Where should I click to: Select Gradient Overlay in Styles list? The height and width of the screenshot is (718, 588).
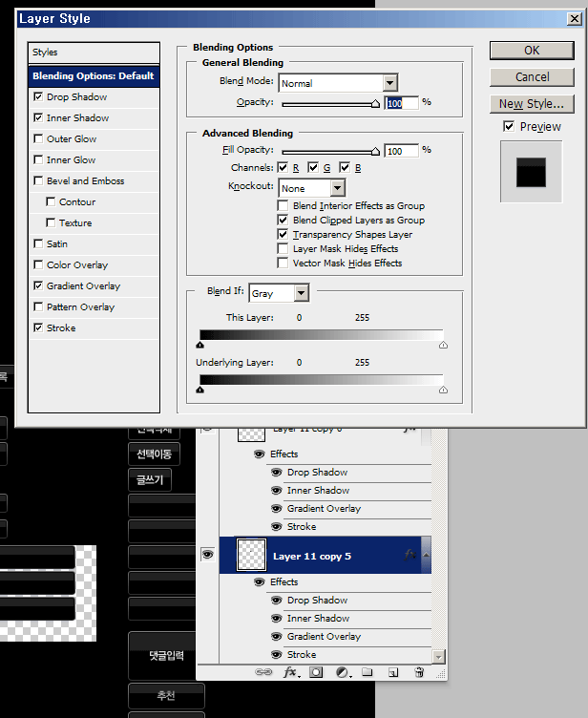pyautogui.click(x=83, y=286)
